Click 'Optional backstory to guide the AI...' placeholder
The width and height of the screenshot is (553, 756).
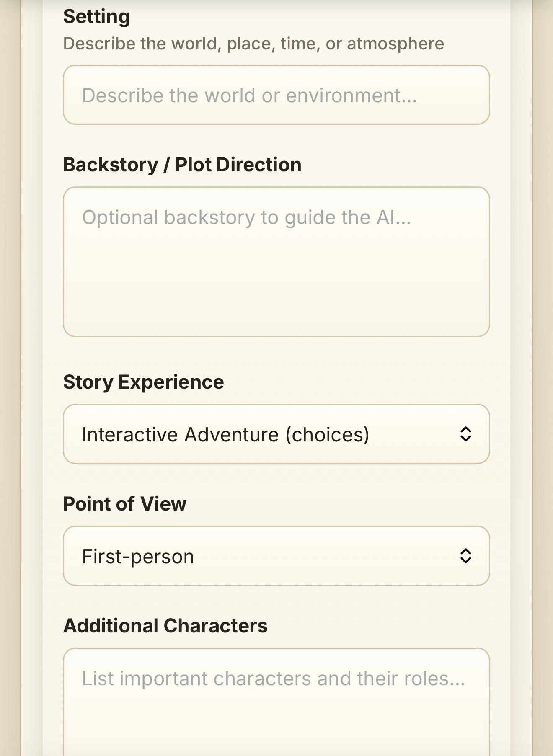(x=246, y=217)
